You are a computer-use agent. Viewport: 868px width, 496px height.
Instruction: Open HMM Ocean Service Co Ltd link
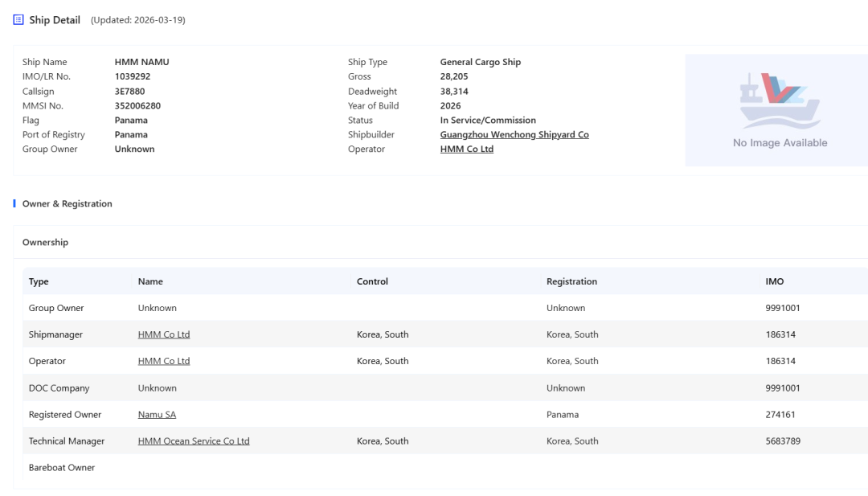(x=194, y=441)
